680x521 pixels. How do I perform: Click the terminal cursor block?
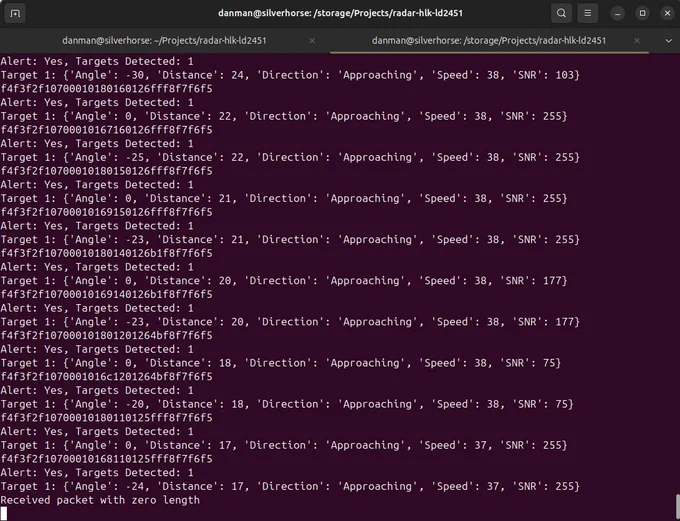pos(3,514)
